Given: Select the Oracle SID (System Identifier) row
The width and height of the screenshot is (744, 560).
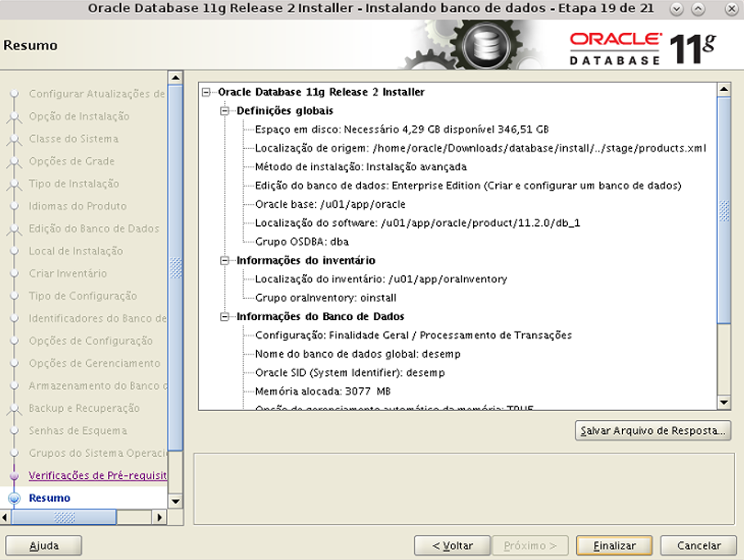Looking at the screenshot, I should [350, 373].
